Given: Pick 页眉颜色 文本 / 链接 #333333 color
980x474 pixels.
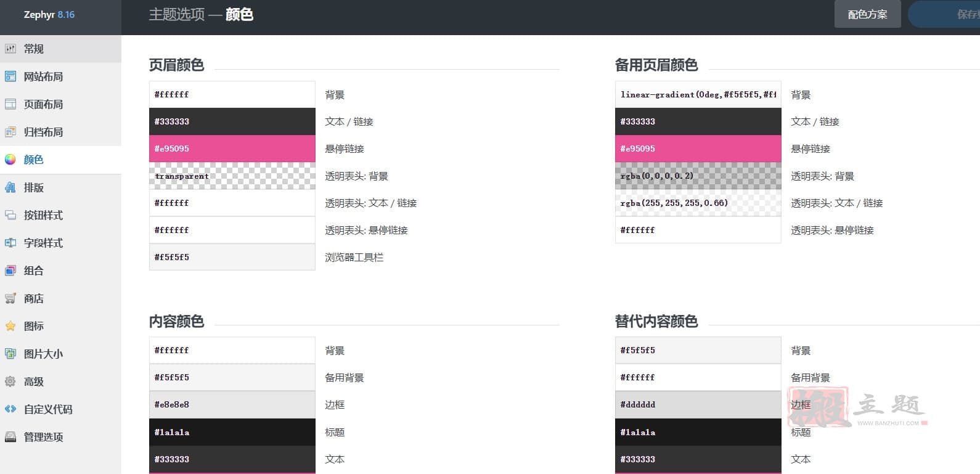Looking at the screenshot, I should click(x=232, y=121).
